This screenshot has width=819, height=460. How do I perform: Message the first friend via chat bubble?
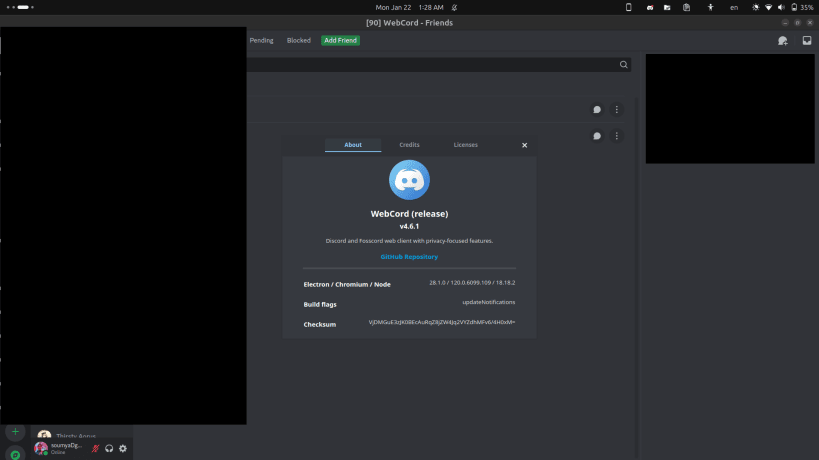click(597, 110)
